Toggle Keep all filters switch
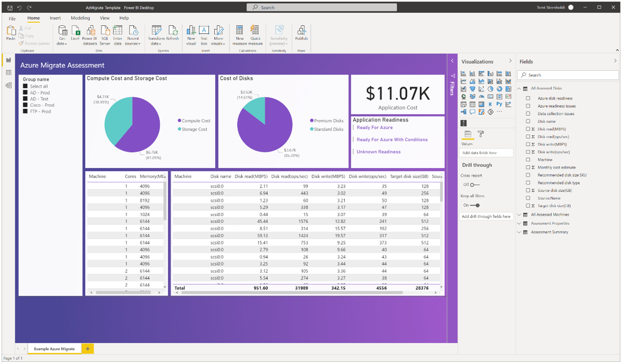Image resolution: width=622 pixels, height=364 pixels. tap(475, 205)
